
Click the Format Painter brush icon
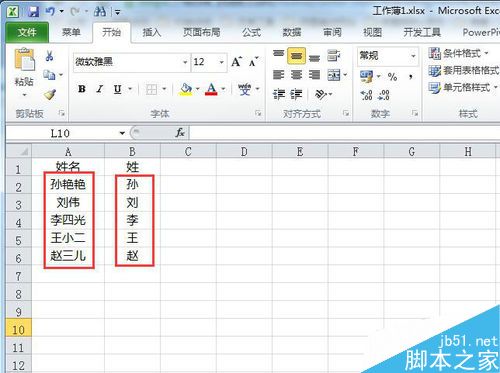(x=50, y=94)
